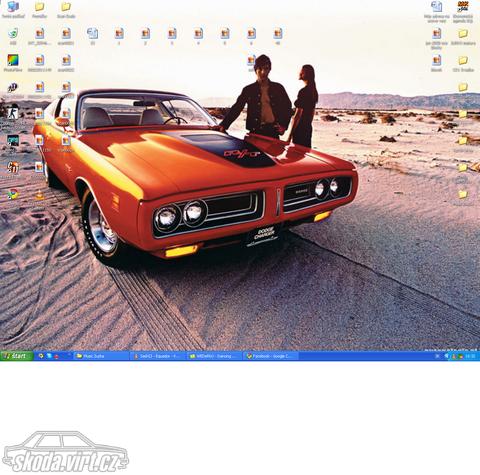Switch to the folder window taskbar button
This screenshot has width=480, height=475.
101,356
